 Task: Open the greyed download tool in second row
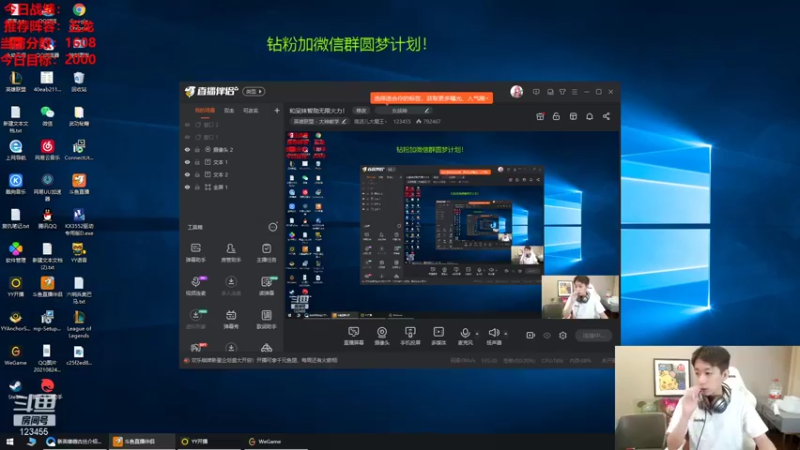(x=231, y=286)
